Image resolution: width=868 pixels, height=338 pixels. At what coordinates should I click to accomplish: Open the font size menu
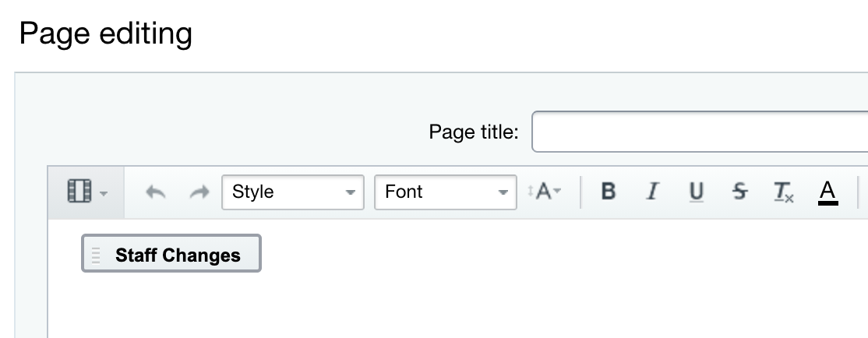click(545, 192)
